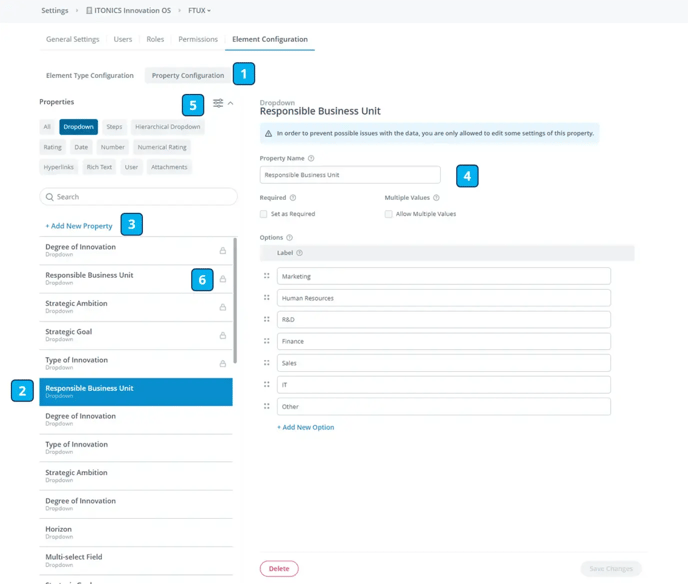Click the help icon next to Required
This screenshot has width=688, height=584.
(x=293, y=198)
